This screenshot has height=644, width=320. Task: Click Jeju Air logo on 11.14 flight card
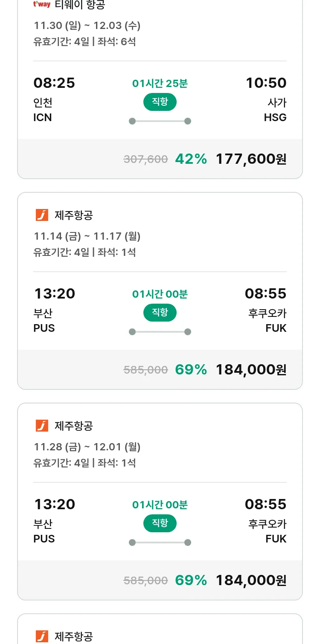[x=42, y=215]
